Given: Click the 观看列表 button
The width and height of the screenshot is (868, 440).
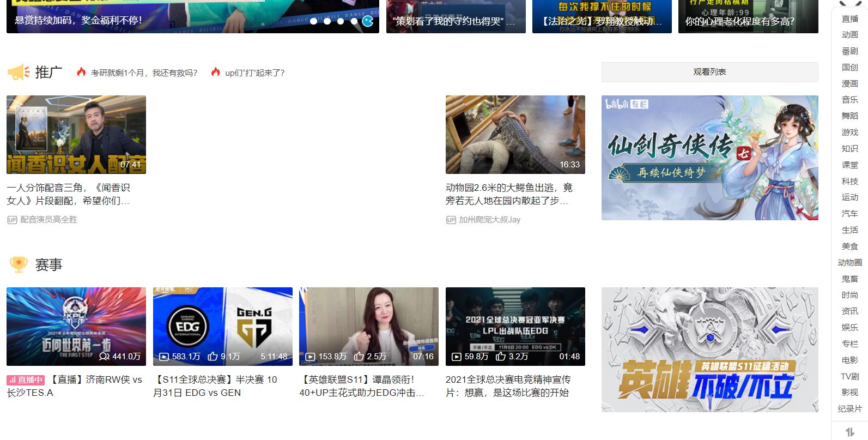Looking at the screenshot, I should [709, 72].
